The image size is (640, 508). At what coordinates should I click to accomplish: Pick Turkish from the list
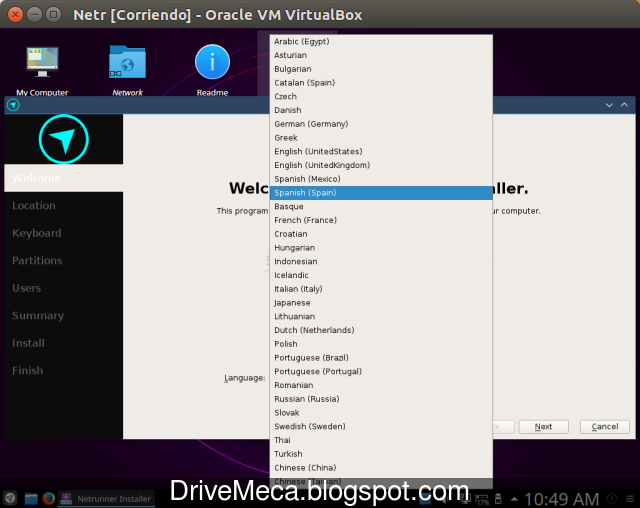point(381,454)
